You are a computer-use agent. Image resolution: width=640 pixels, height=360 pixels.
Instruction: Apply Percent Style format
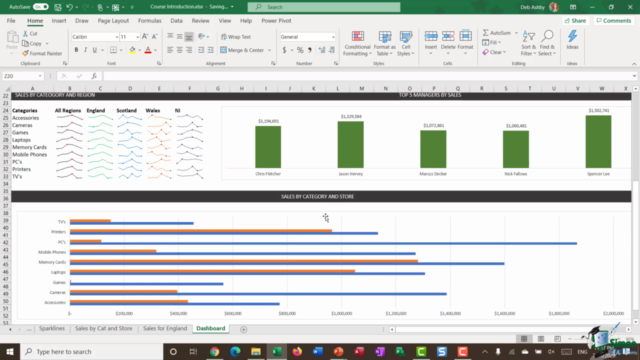tap(300, 50)
